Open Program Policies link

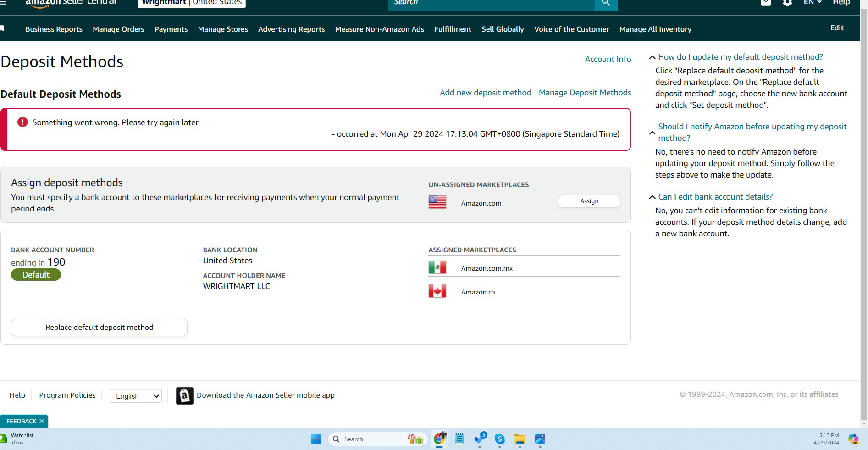click(67, 395)
